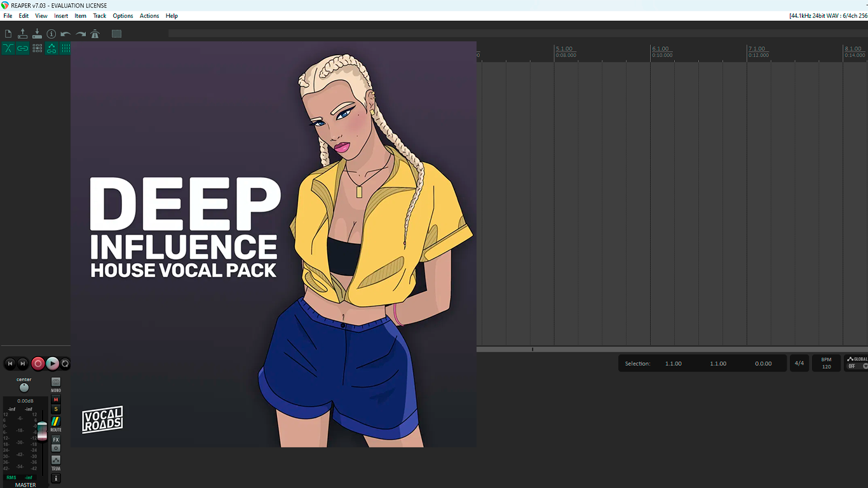Create a new project with the toolbar icon
The height and width of the screenshot is (488, 868).
[8, 34]
